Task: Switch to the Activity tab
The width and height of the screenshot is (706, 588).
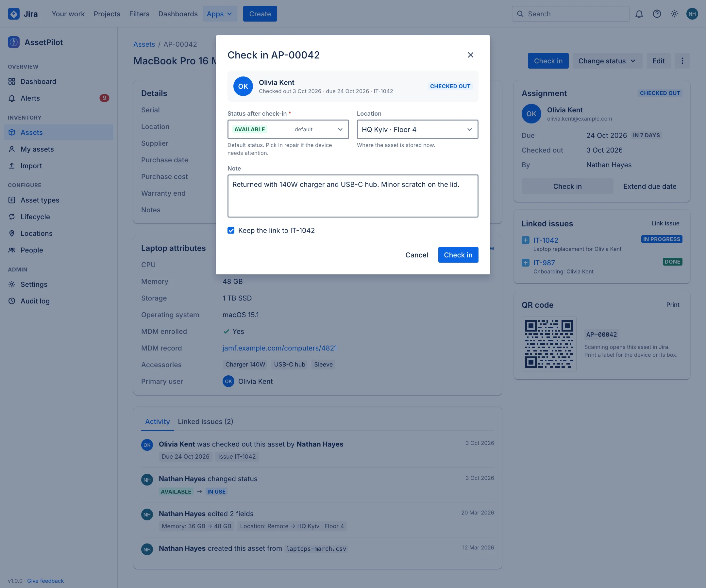Action: [x=157, y=422]
